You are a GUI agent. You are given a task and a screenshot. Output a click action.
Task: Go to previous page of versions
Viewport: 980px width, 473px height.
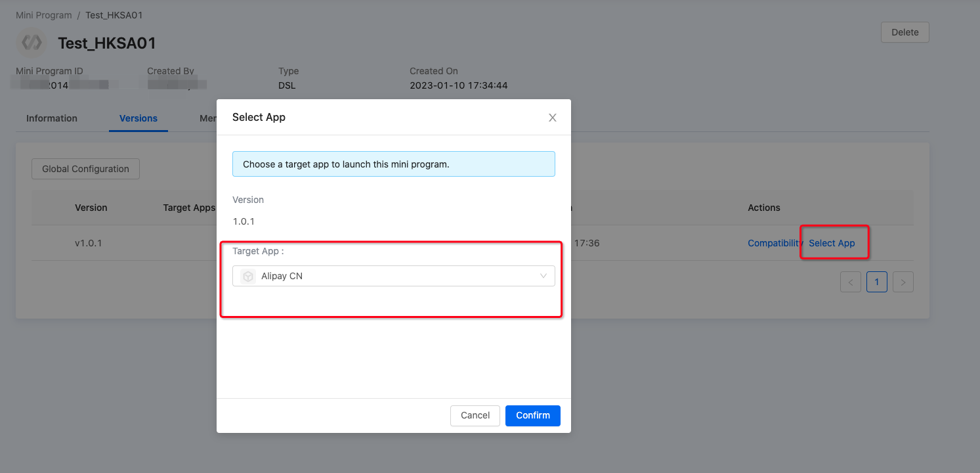(x=850, y=282)
